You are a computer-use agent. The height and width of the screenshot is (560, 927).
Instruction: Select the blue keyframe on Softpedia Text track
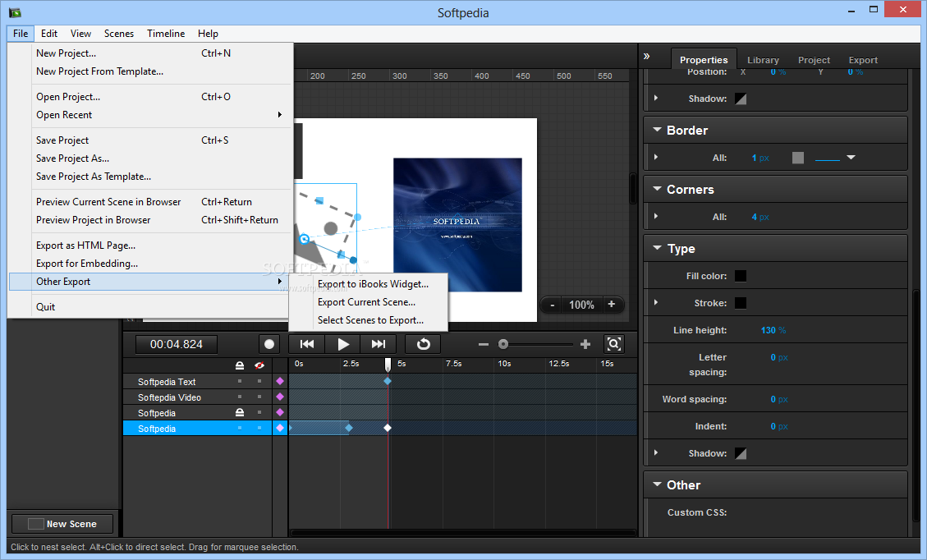pyautogui.click(x=388, y=382)
